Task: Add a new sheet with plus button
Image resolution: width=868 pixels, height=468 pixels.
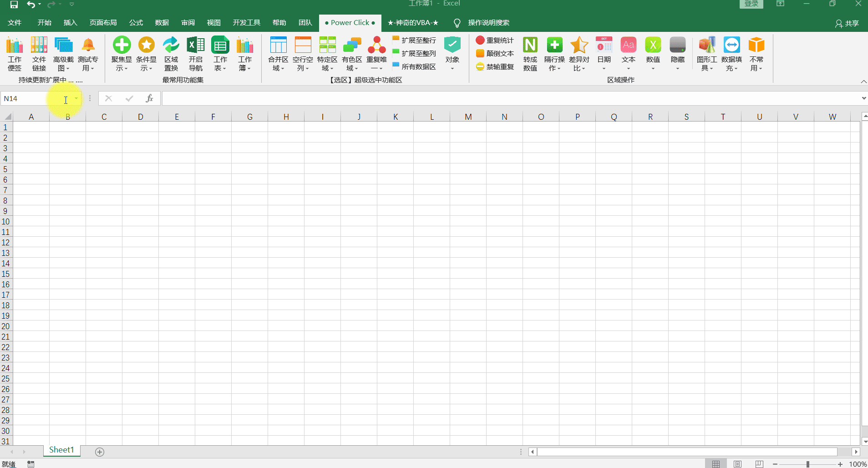Action: click(x=100, y=452)
